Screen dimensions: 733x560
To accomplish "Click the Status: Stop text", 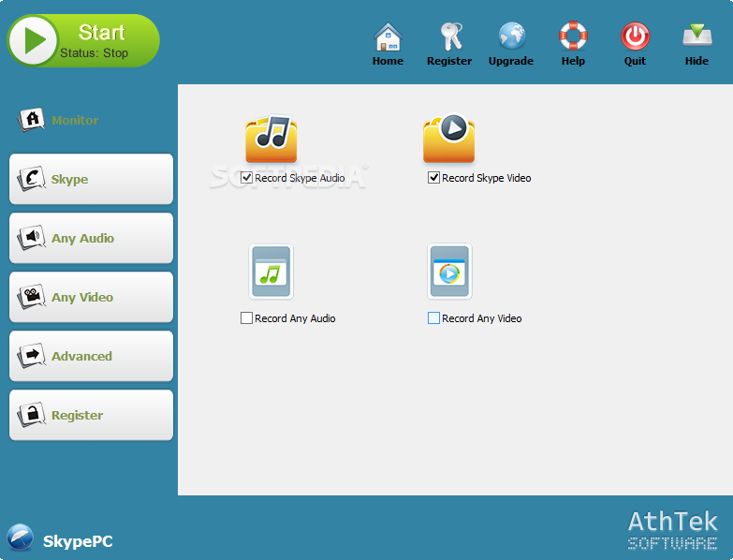I will [94, 52].
